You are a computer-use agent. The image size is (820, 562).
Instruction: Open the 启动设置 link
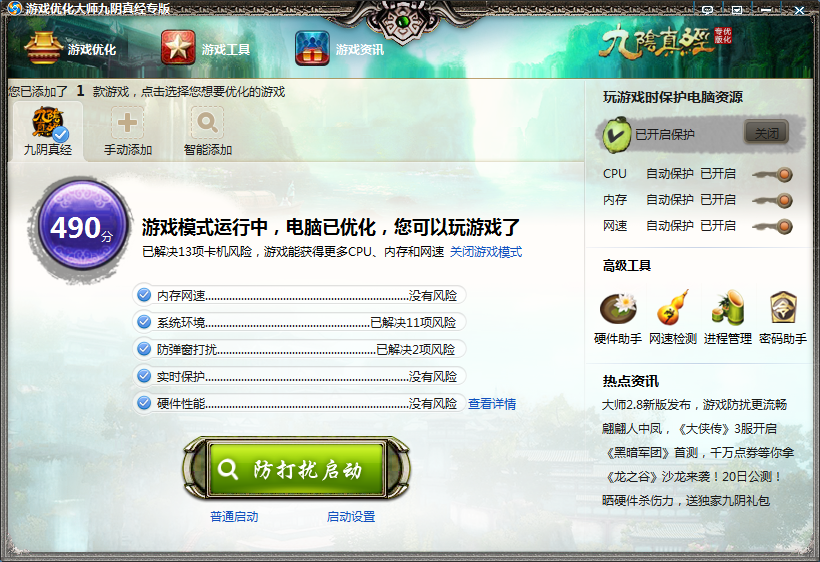351,517
